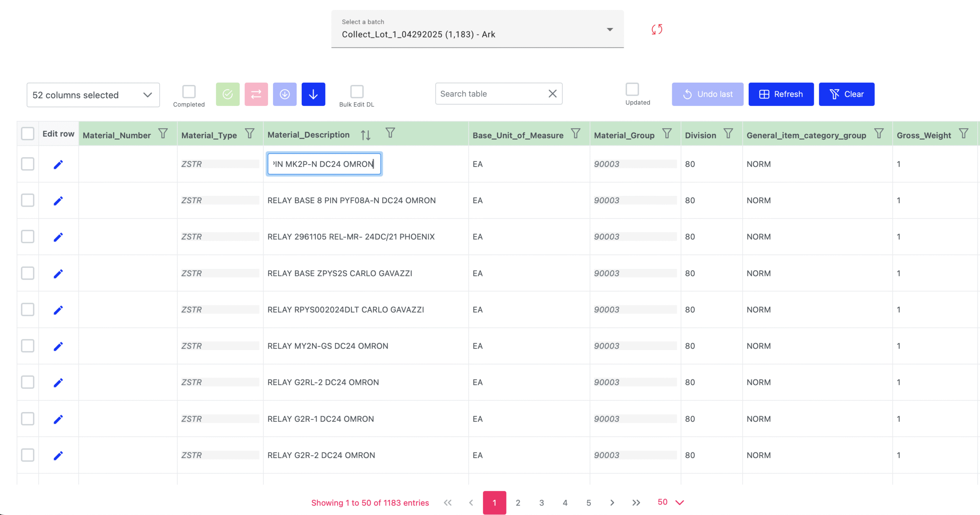This screenshot has width=980, height=515.
Task: Click the Clear filters button
Action: coord(846,94)
